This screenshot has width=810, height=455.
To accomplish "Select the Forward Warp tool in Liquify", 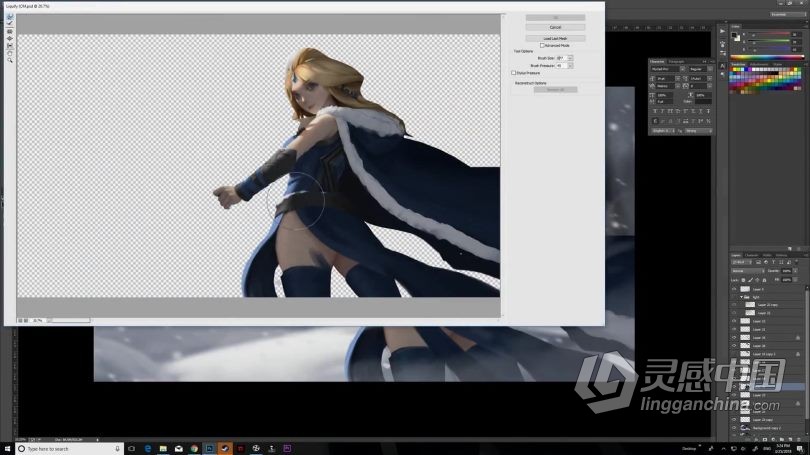I will 10,17.
